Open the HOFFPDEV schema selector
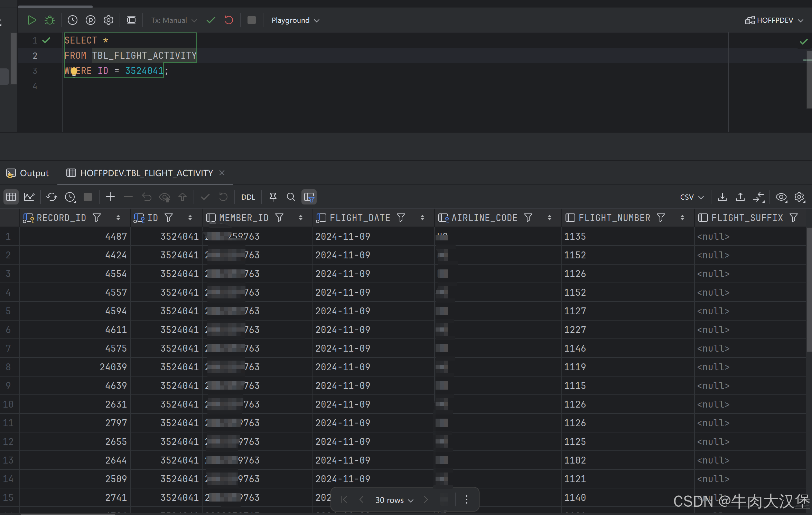Image resolution: width=812 pixels, height=515 pixels. 774,20
